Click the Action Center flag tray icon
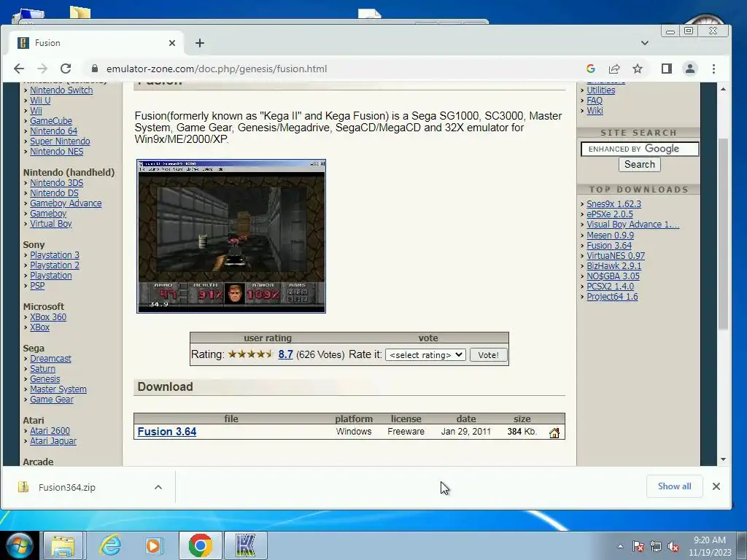Viewport: 747px width, 560px height. click(x=638, y=546)
